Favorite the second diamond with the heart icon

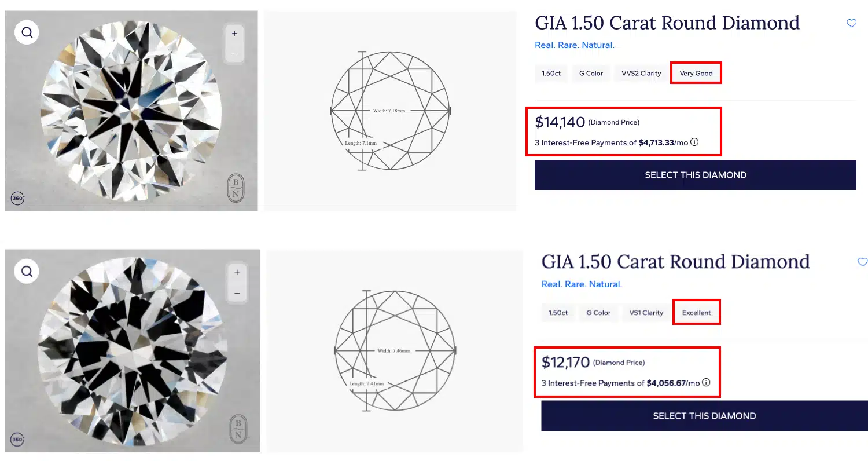863,262
